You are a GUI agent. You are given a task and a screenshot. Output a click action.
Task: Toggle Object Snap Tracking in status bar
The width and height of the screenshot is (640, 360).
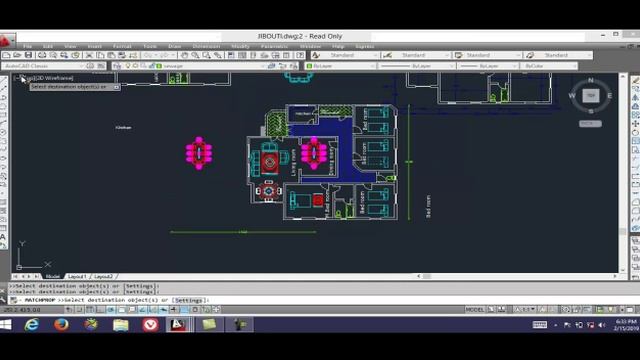coord(143,310)
